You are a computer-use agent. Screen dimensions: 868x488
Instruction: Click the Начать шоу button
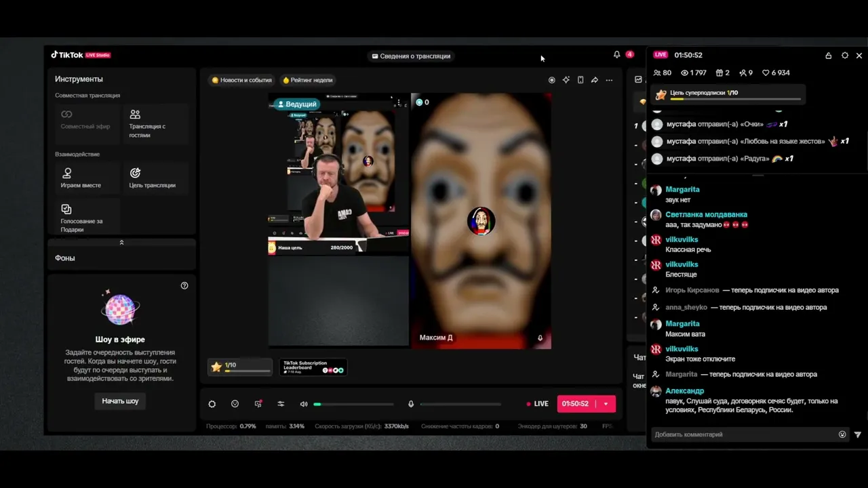120,401
